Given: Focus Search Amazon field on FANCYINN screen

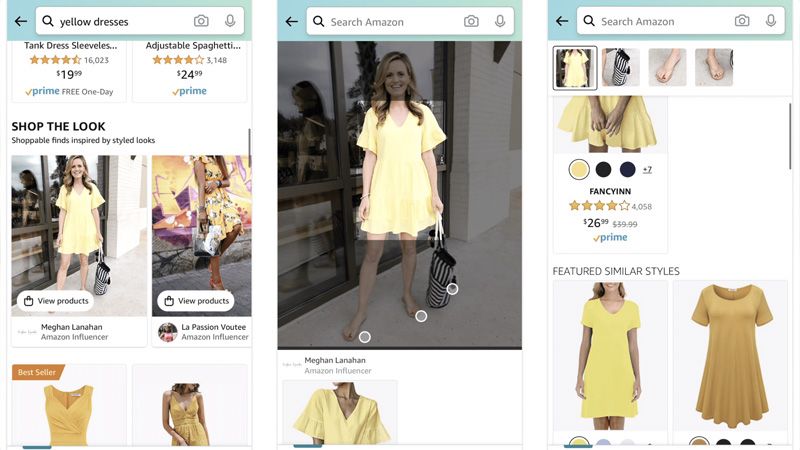Looking at the screenshot, I should 681,21.
